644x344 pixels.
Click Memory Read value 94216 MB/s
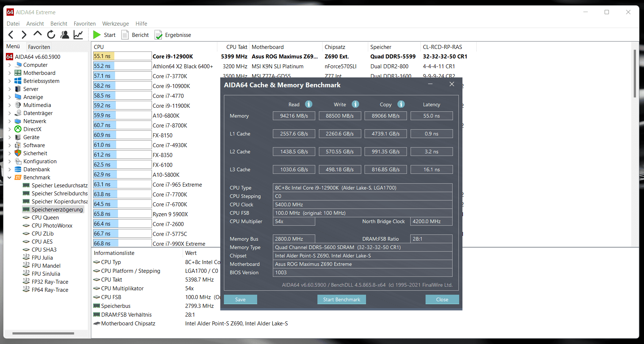click(x=294, y=116)
